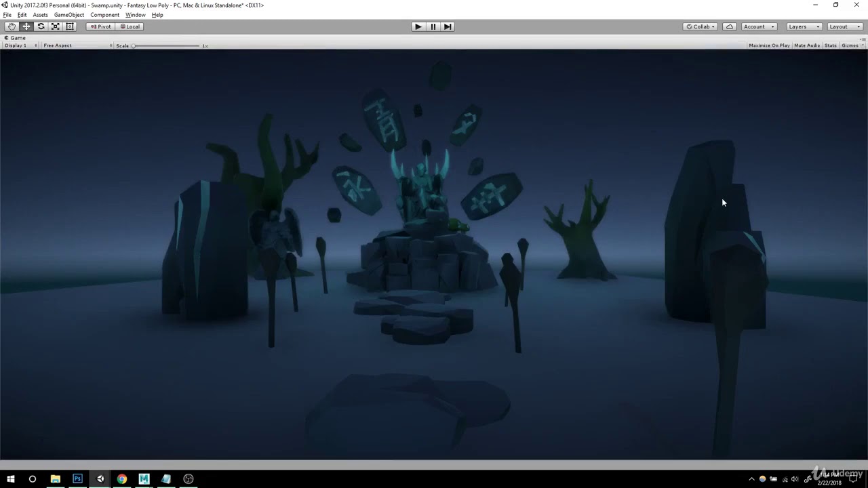The image size is (868, 488).
Task: Open Windows Action Center
Action: coord(854,479)
